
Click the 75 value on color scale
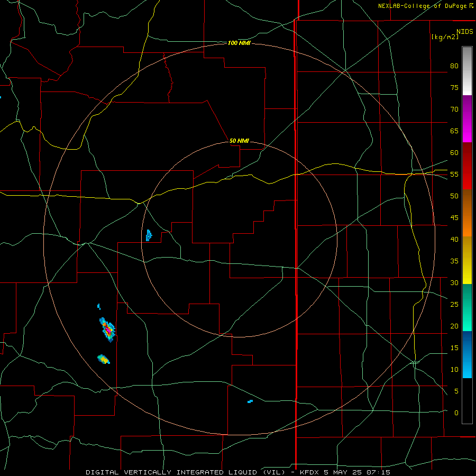click(454, 87)
